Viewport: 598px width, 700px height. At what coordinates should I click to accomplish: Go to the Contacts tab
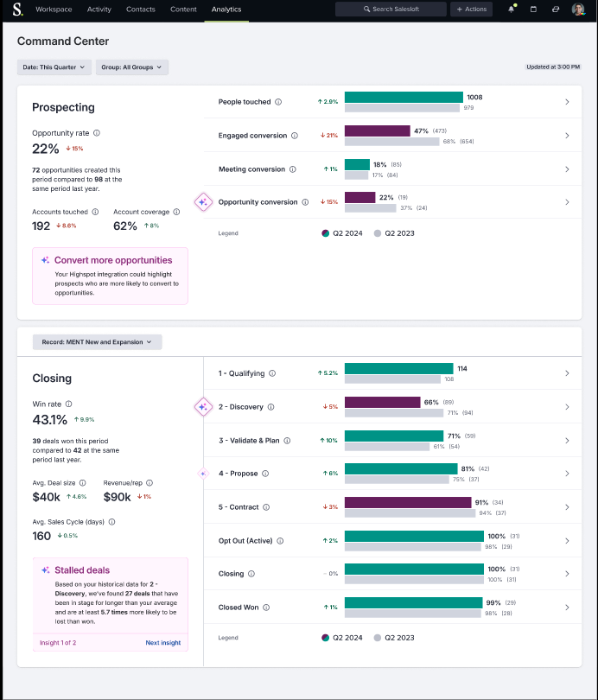click(x=141, y=10)
